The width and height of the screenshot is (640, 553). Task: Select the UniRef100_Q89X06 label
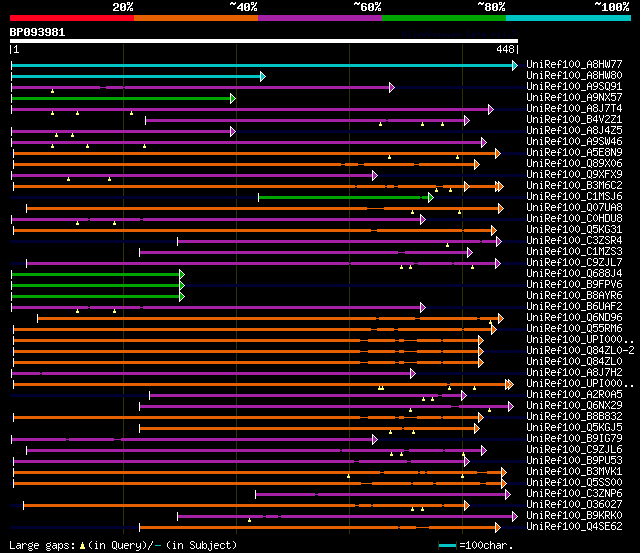pyautogui.click(x=574, y=164)
